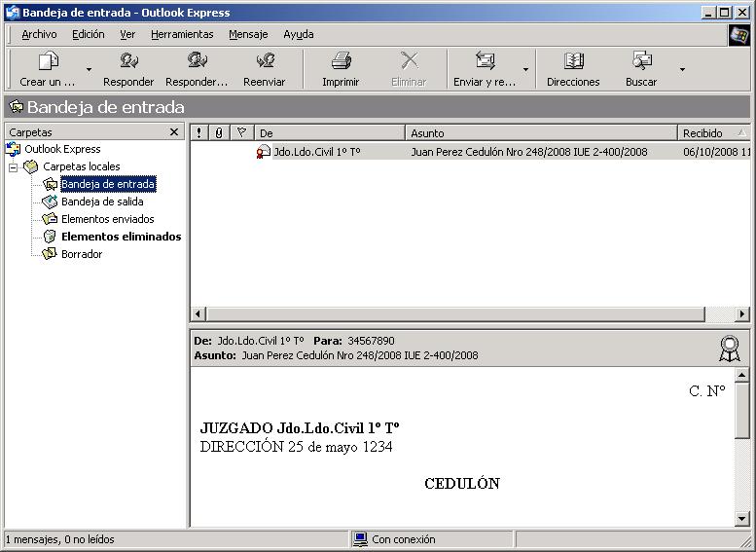Click Outlook Express title bar icon

(x=12, y=12)
